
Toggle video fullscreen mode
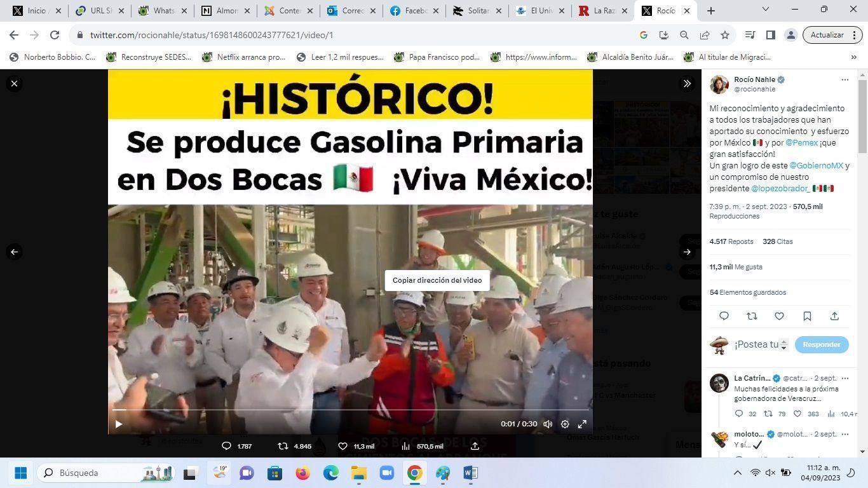[582, 424]
